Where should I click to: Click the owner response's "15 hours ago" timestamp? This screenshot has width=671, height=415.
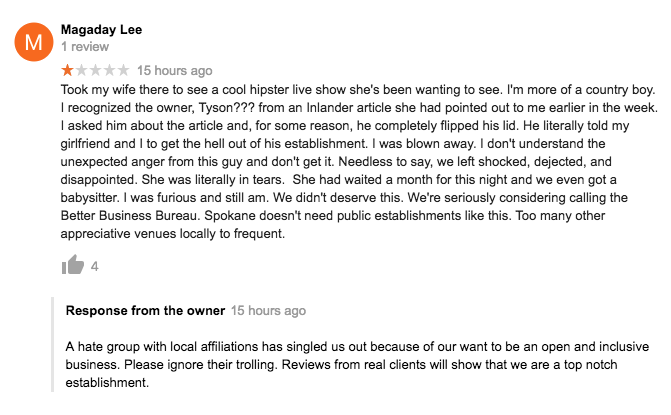pyautogui.click(x=268, y=311)
